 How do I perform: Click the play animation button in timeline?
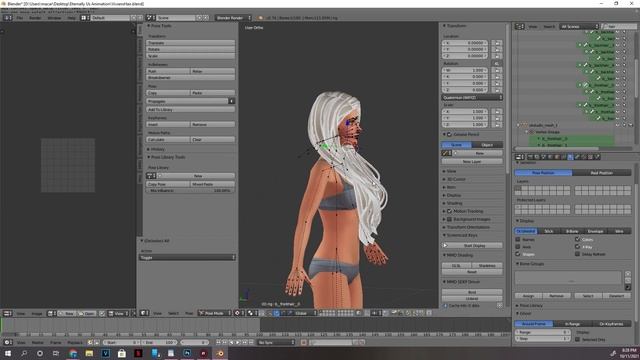(x=238, y=342)
